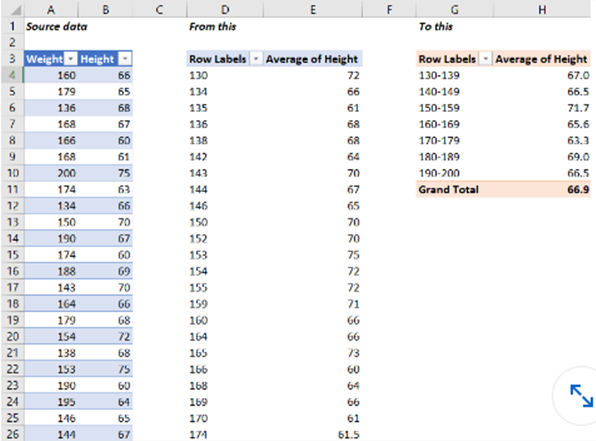Click the select-all corner triangle of the sheet
This screenshot has width=596, height=441.
tap(15, 9)
